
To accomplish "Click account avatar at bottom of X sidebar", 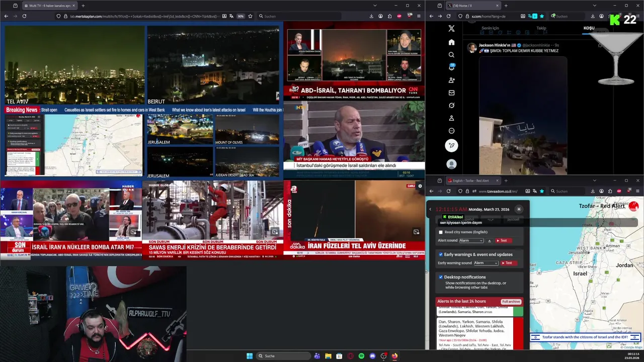I will tap(451, 164).
